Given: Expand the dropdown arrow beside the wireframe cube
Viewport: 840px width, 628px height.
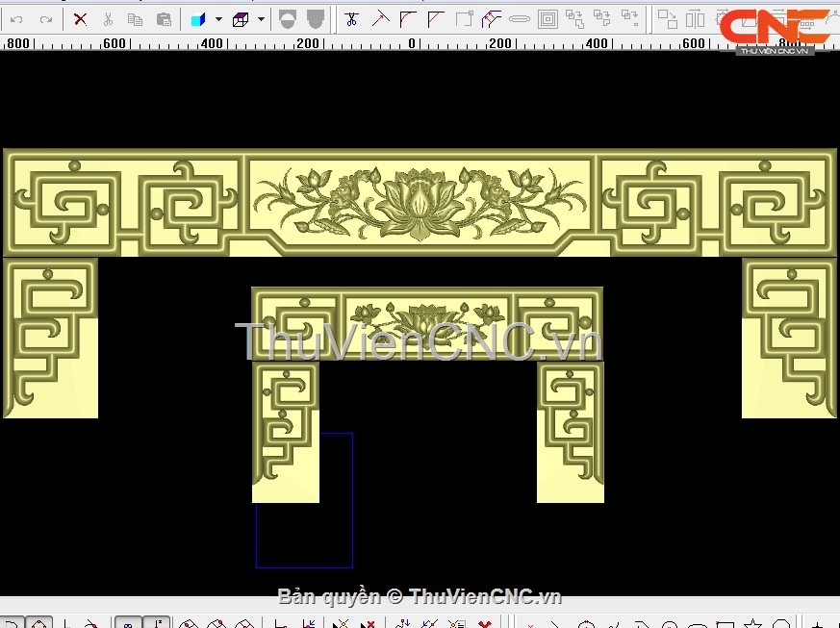Looking at the screenshot, I should (261, 19).
